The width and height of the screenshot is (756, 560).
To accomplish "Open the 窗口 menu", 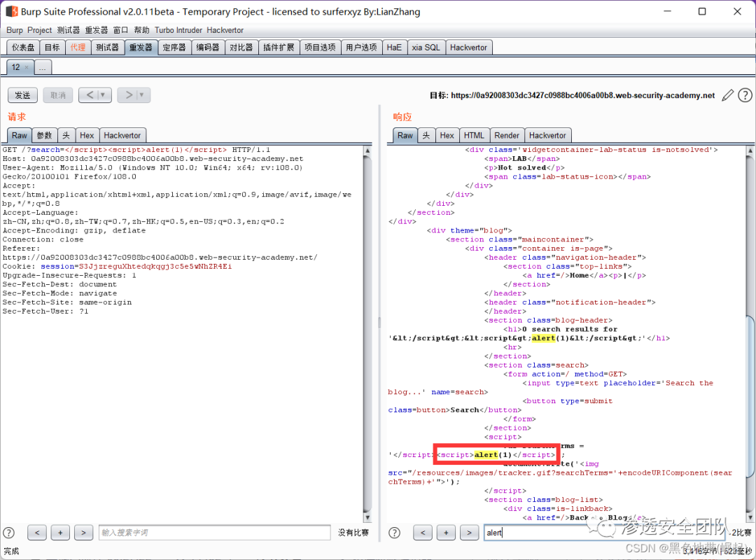I will pos(120,30).
